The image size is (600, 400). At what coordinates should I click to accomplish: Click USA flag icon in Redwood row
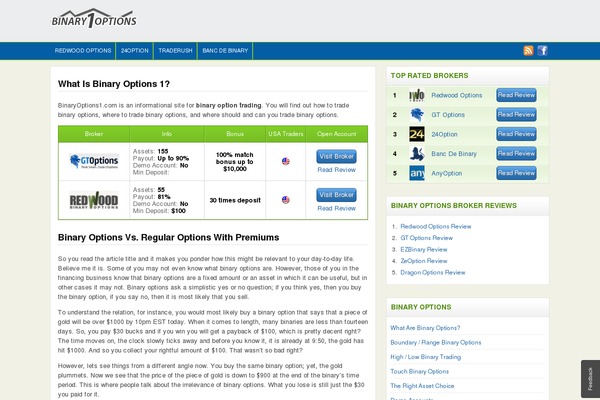285,200
